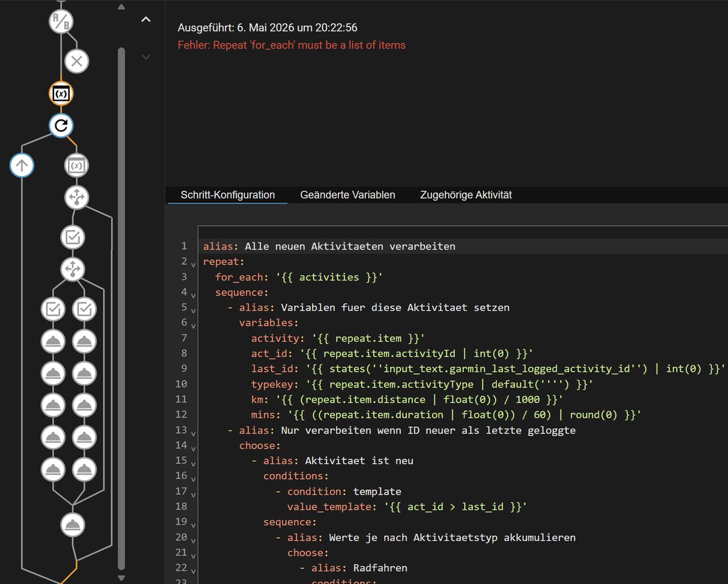Click the trace graph scrollbar down arrow
Viewport: 728px width, 584px height.
pyautogui.click(x=121, y=578)
